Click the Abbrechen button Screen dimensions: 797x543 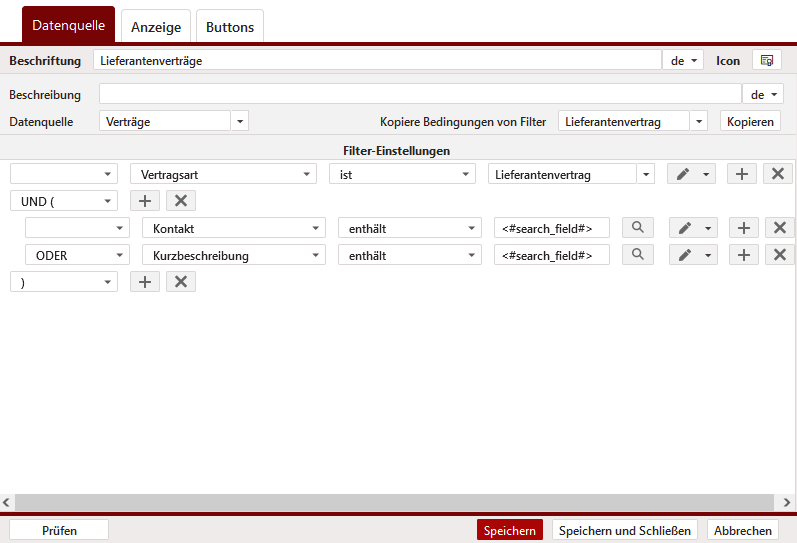click(743, 530)
